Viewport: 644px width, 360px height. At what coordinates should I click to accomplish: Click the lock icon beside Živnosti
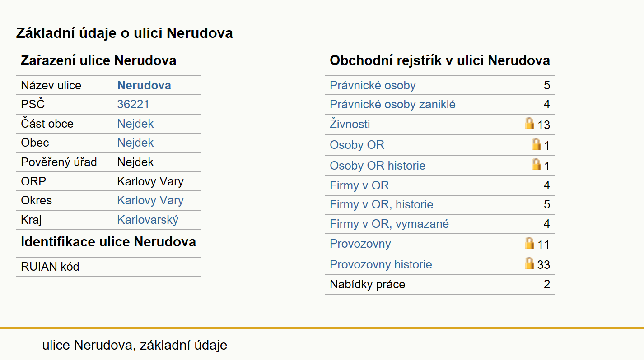[529, 124]
